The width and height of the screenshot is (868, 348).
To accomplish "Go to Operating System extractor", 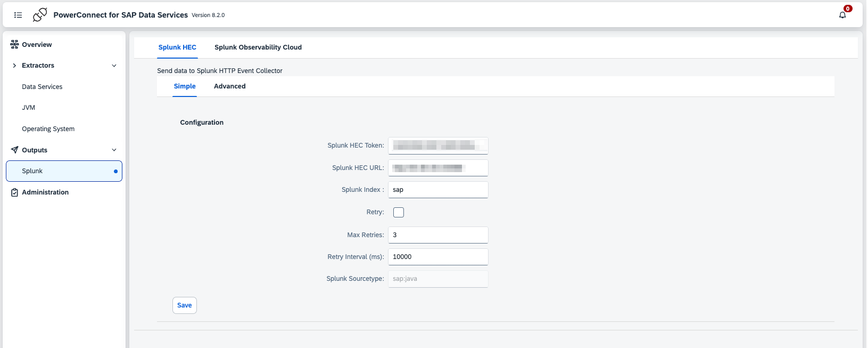I will pyautogui.click(x=48, y=129).
